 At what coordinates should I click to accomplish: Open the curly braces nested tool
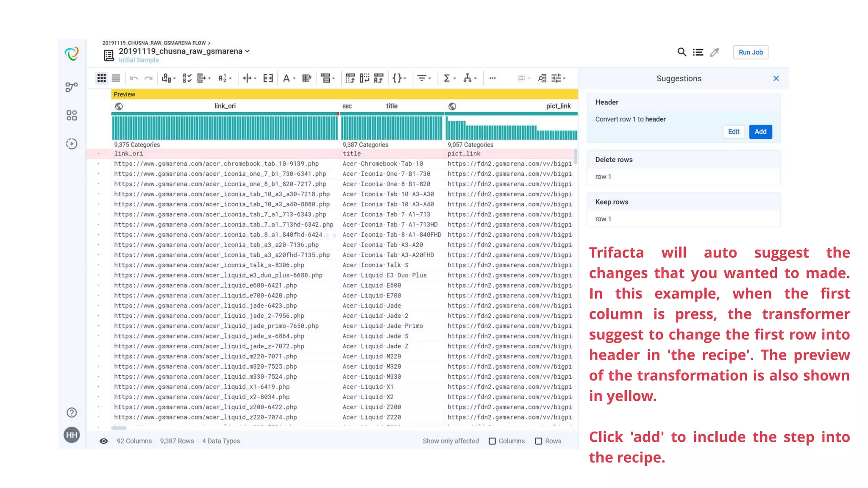[x=399, y=78]
